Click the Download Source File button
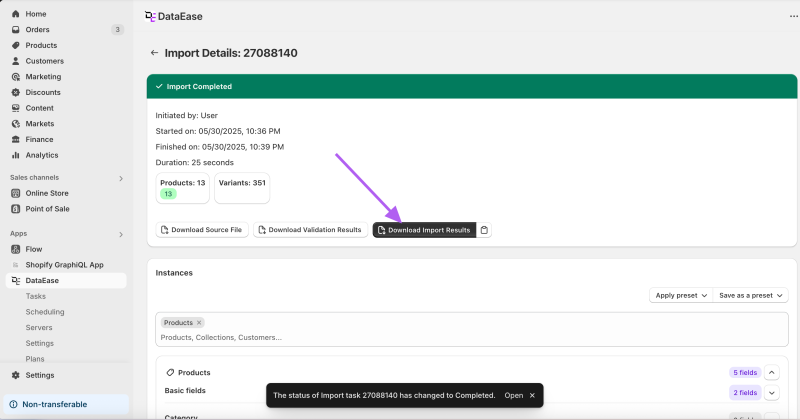800x420 pixels. click(202, 230)
